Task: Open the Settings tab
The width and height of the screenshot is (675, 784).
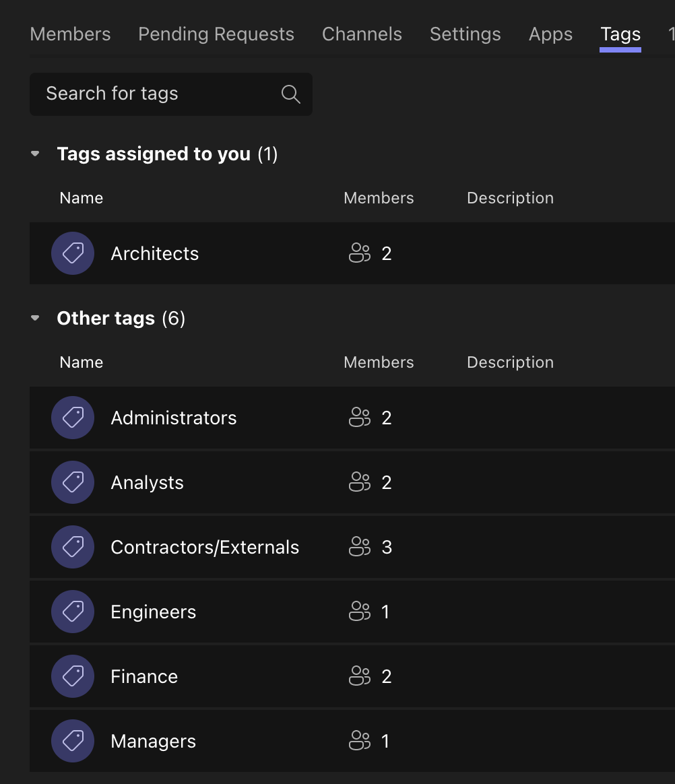Action: click(465, 34)
